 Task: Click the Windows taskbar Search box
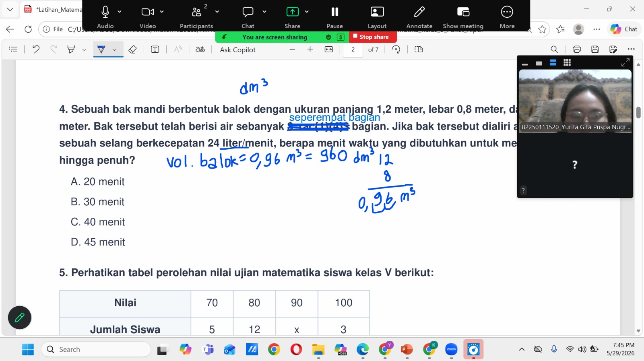[96, 349]
